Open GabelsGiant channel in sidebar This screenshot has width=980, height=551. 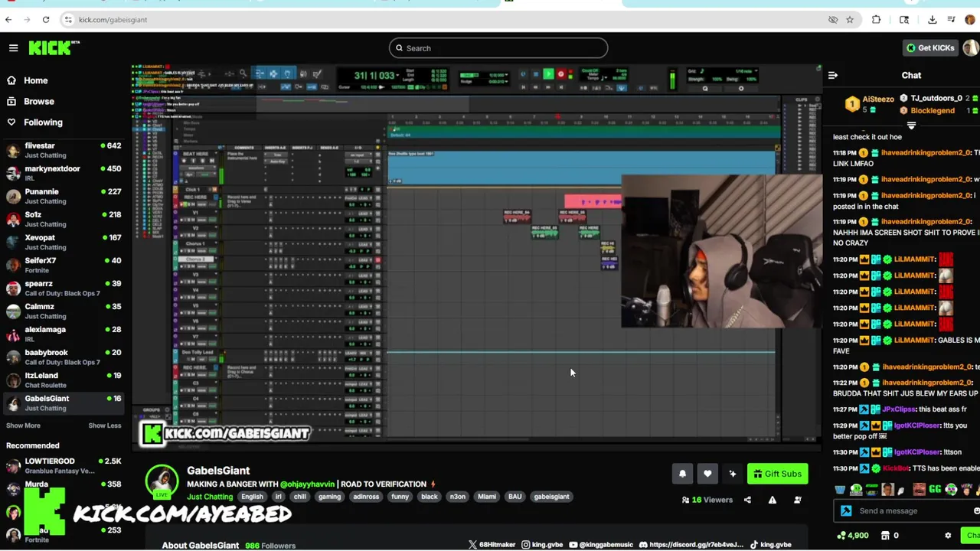[x=64, y=403]
